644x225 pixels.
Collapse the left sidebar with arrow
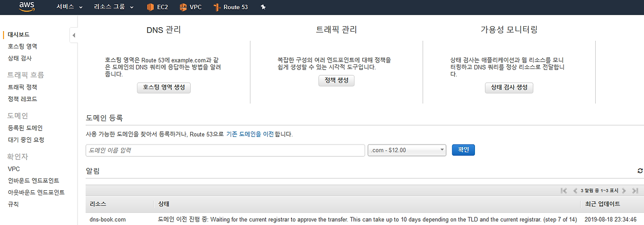pyautogui.click(x=73, y=35)
